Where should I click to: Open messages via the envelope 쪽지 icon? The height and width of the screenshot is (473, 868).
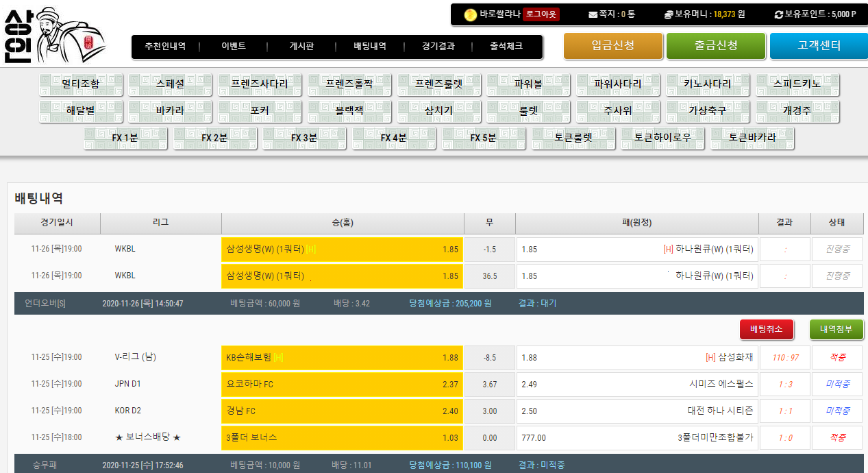coord(593,14)
